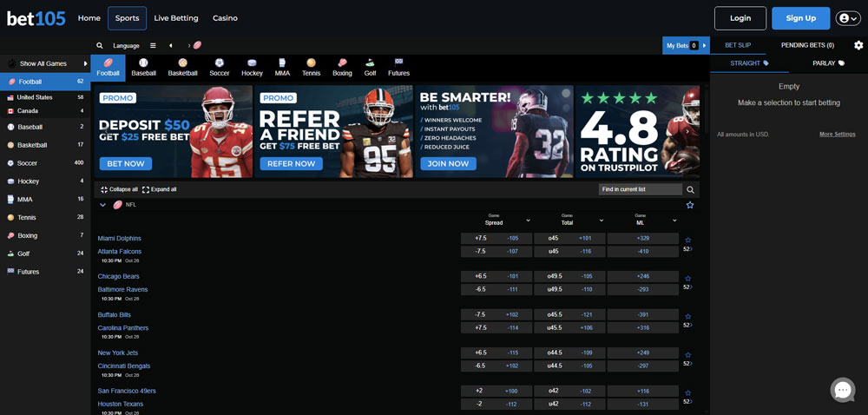Favorite the Miami Dolphins game star
Screen dimensions: 868x415
688,240
